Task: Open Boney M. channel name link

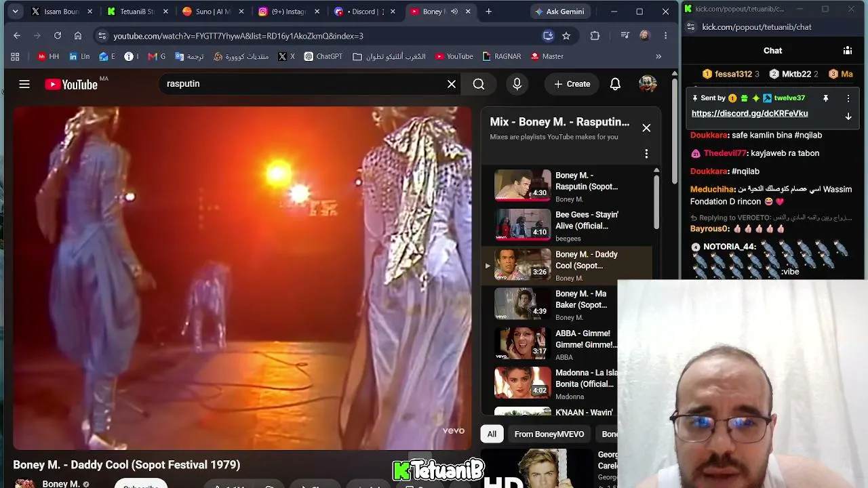Action: (x=61, y=484)
